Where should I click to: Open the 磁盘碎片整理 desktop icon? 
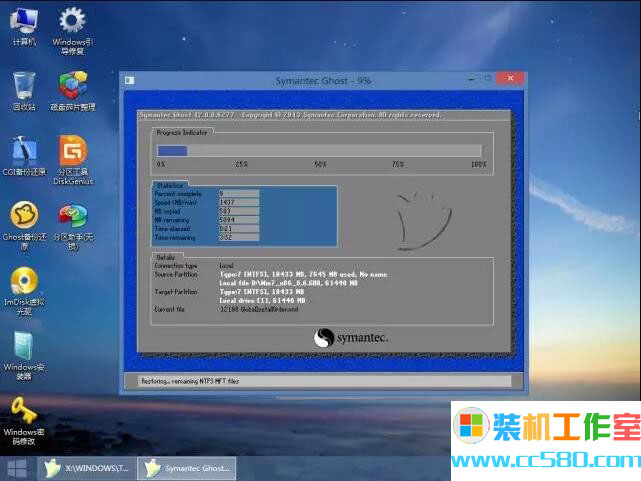point(73,91)
